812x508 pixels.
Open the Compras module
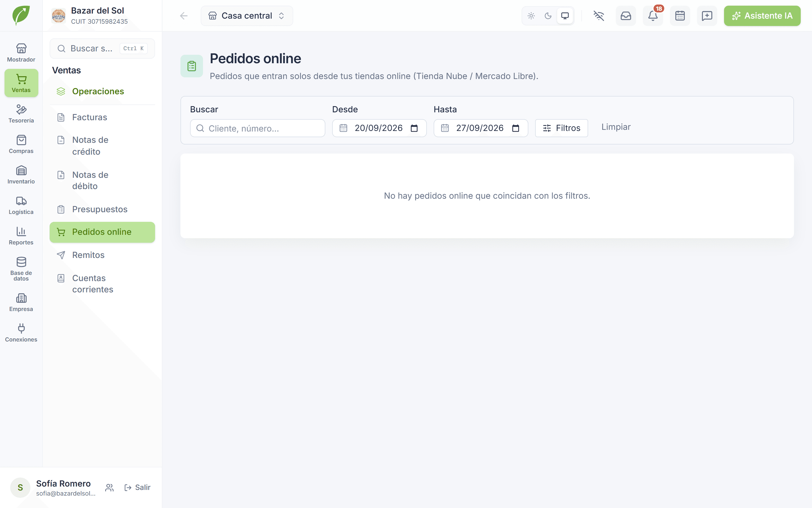[21, 144]
